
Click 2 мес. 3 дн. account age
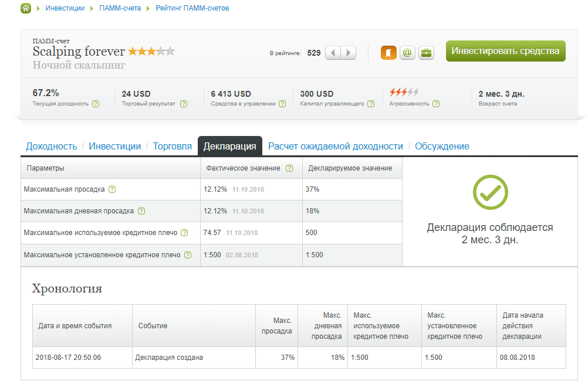(501, 94)
